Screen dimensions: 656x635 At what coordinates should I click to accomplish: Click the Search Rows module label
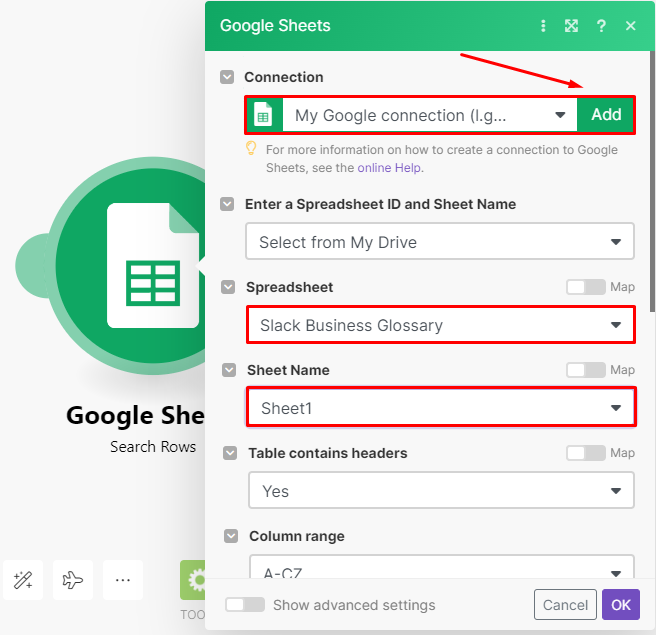(153, 447)
